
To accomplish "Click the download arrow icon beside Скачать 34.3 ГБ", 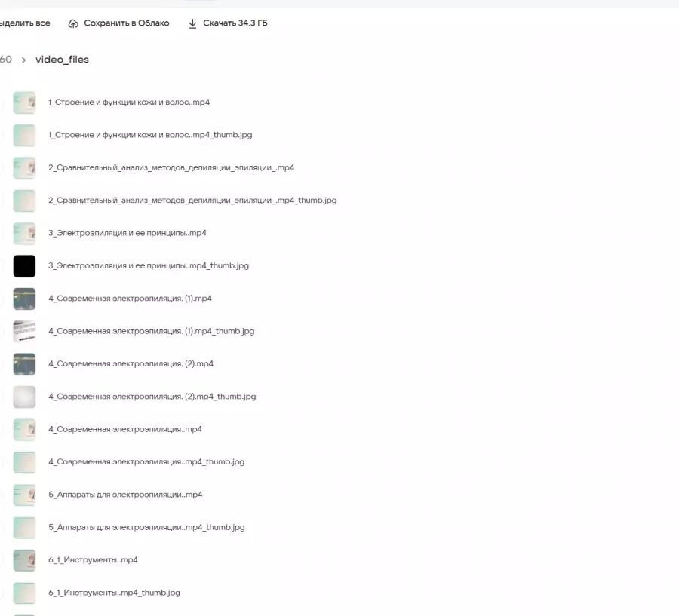I will 192,23.
